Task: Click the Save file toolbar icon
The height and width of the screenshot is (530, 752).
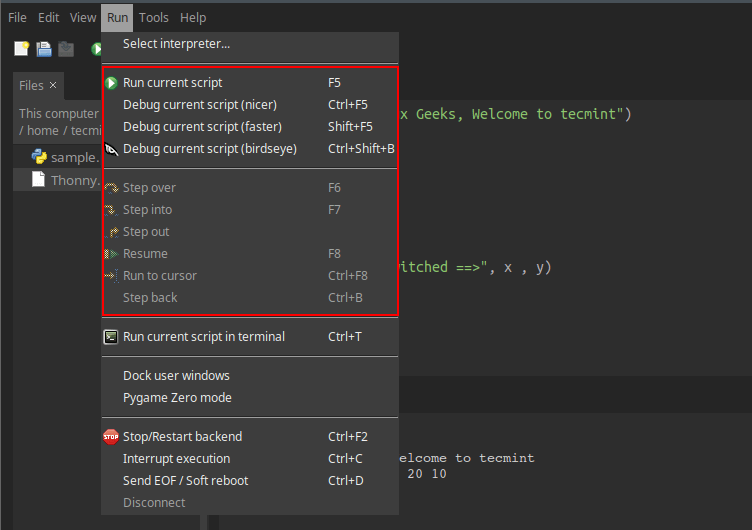Action: 66,49
